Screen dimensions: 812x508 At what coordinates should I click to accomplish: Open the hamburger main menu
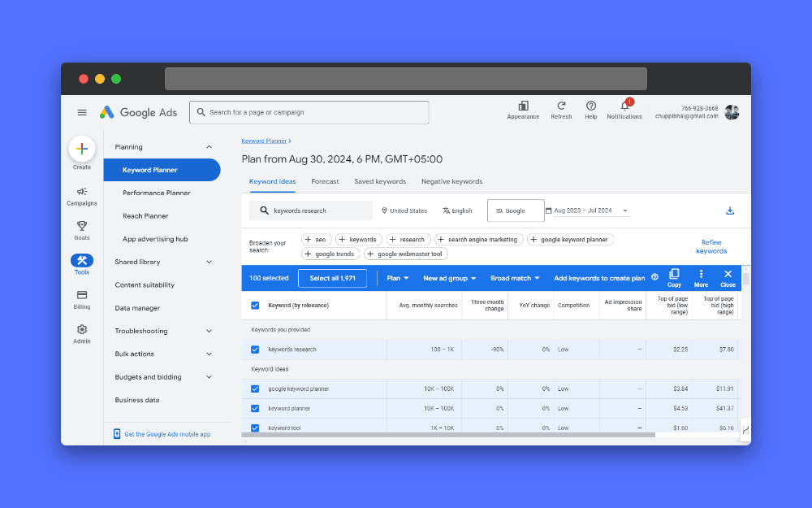pyautogui.click(x=82, y=112)
